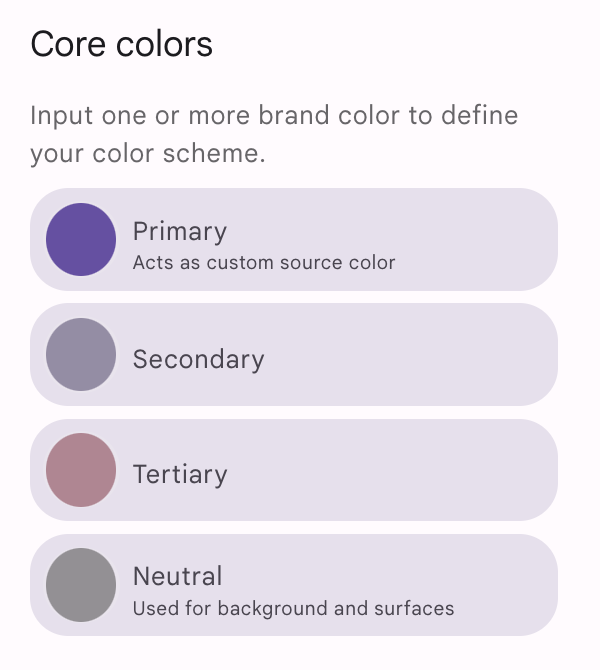This screenshot has height=670, width=600.
Task: Select the Secondary label text
Action: coord(198,359)
